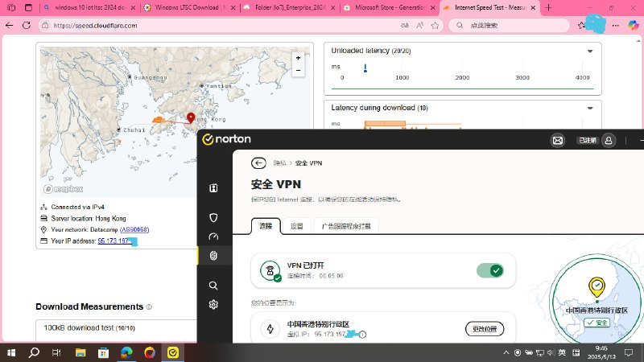Image resolution: width=644 pixels, height=362 pixels.
Task: Open Norton performance speedometer icon
Action: (x=213, y=237)
